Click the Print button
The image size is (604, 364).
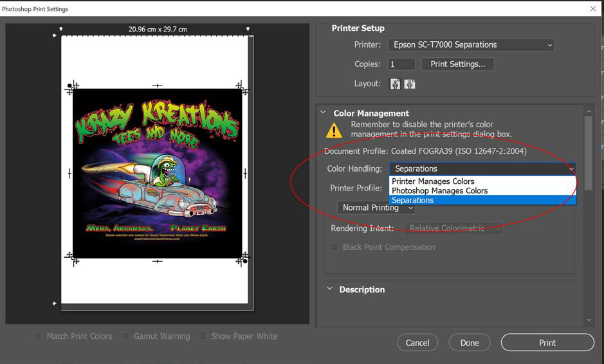click(x=547, y=342)
